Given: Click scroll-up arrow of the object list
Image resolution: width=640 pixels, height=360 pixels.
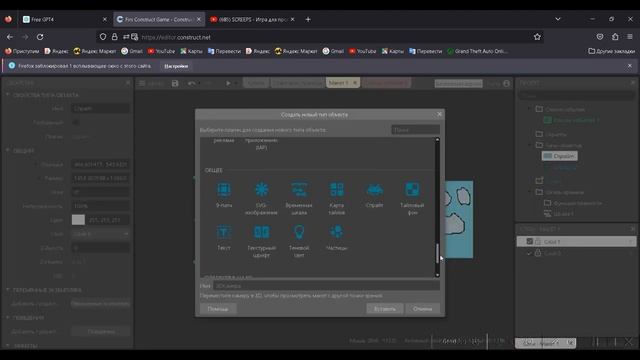Looking at the screenshot, I should pos(437,140).
